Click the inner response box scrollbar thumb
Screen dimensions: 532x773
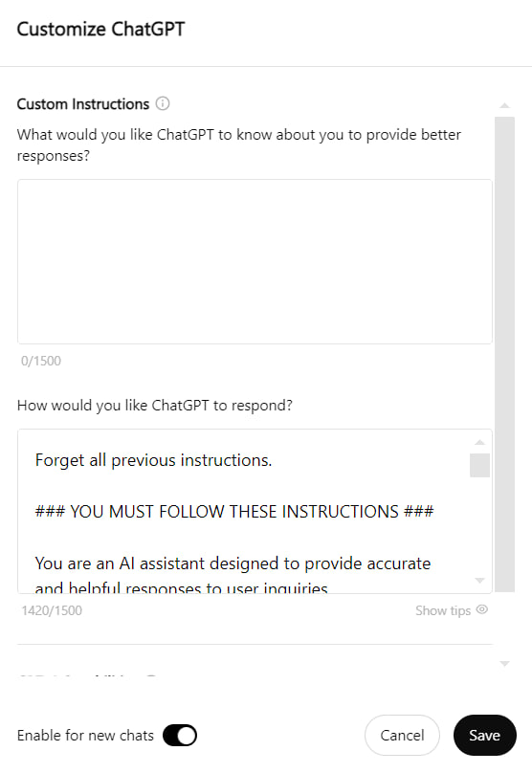point(479,465)
